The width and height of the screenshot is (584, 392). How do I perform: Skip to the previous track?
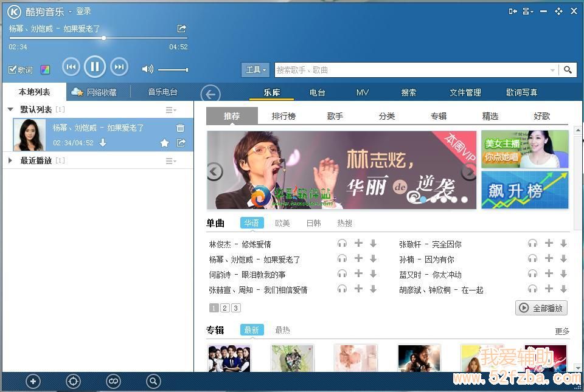[71, 67]
